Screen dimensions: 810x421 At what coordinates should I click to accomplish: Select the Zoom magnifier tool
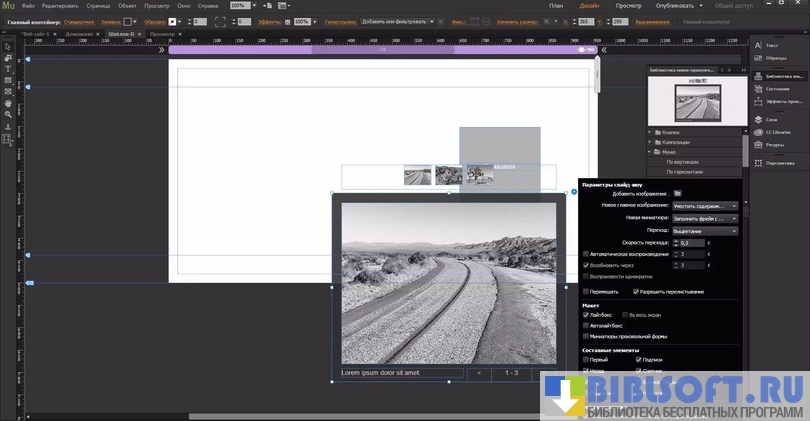[8, 115]
